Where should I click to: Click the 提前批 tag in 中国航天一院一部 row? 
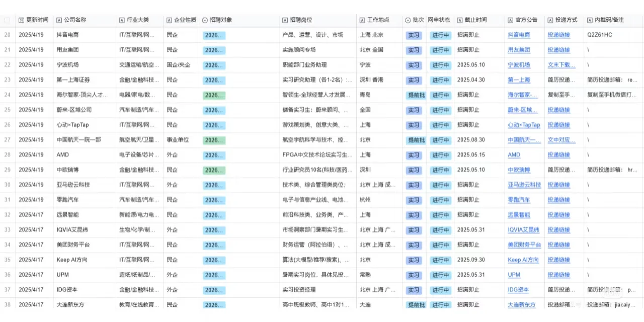416,140
